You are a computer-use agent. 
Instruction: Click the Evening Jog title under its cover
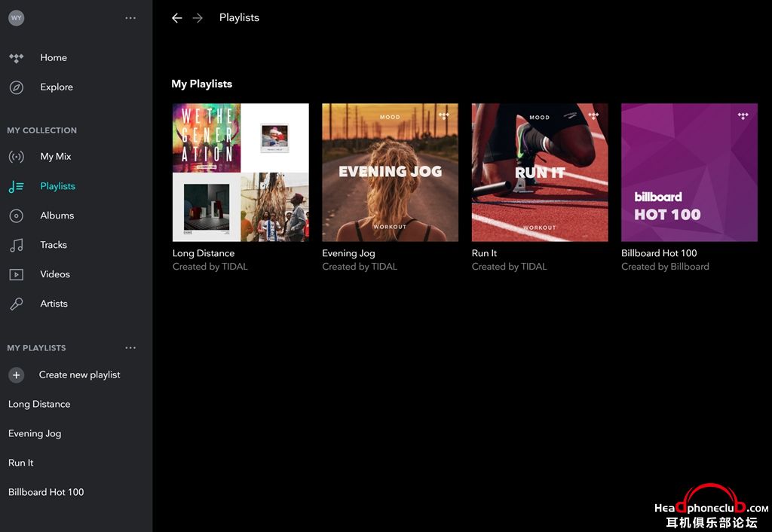348,253
